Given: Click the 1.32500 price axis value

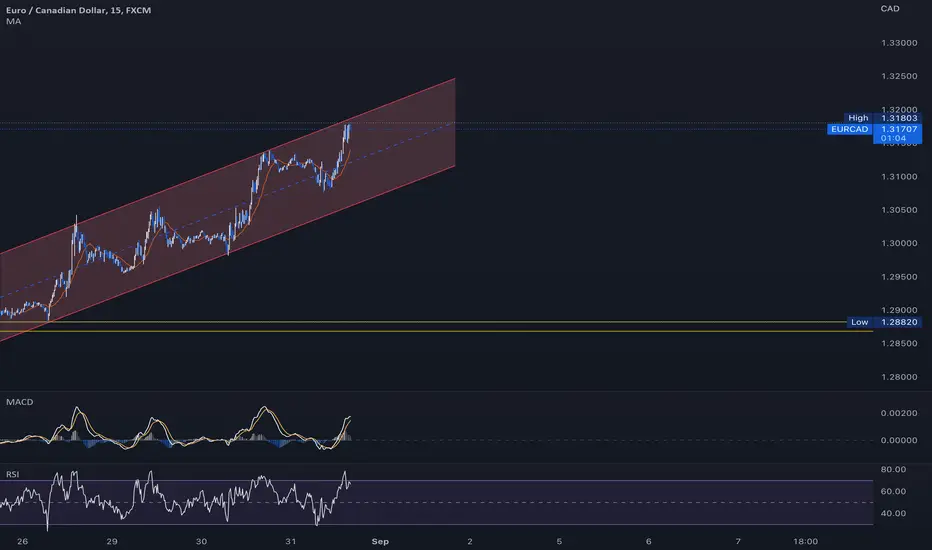Looking at the screenshot, I should tap(899, 76).
